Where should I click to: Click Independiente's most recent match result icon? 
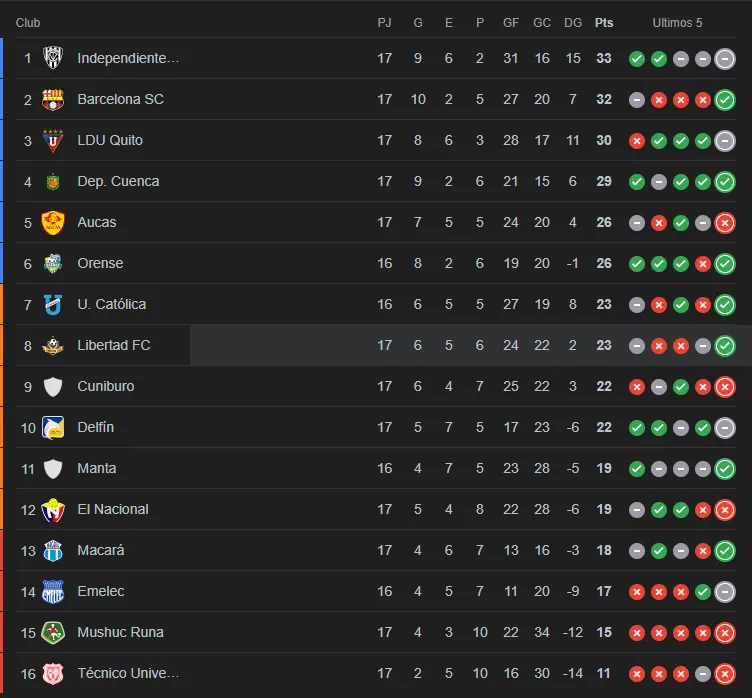pyautogui.click(x=726, y=58)
